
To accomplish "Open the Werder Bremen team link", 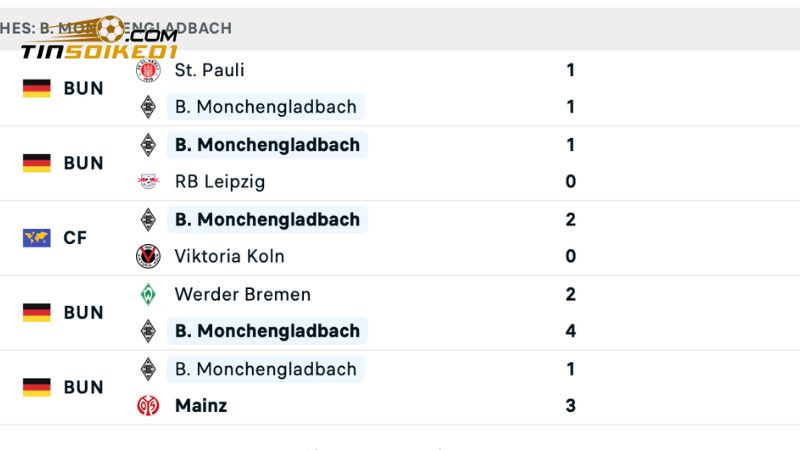I will click(242, 294).
